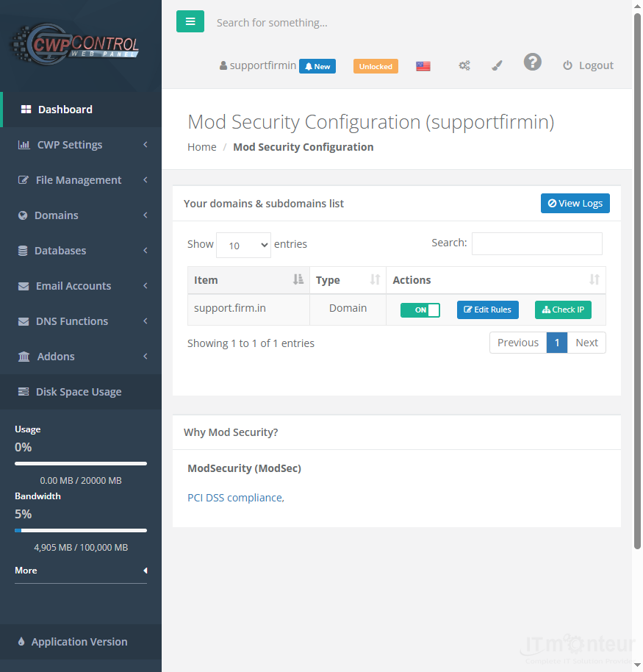
Task: Sort table by Actions column icon
Action: click(594, 279)
